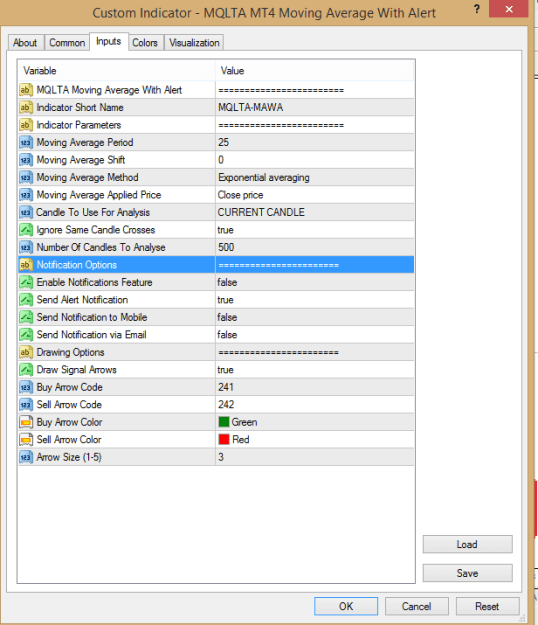Click the icon beside Candle To Use For Analysis

pyautogui.click(x=26, y=212)
